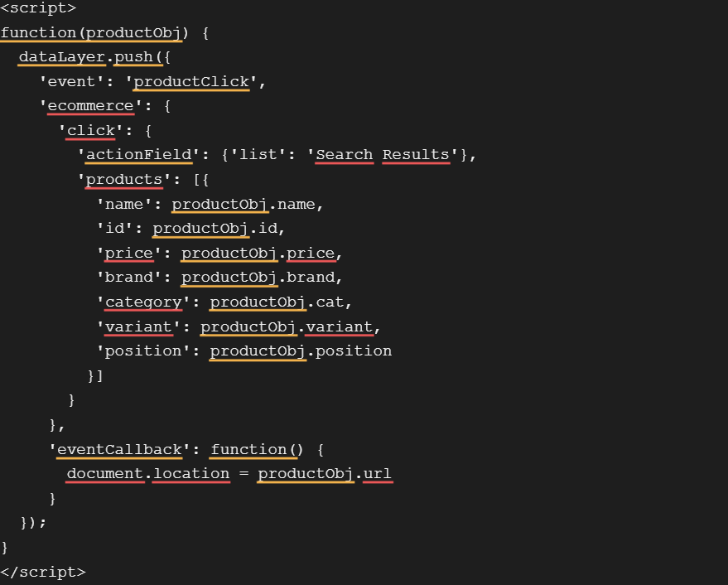Screen dimensions: 728x585
Task: Click the quoted 'price' key
Action: 128,254
